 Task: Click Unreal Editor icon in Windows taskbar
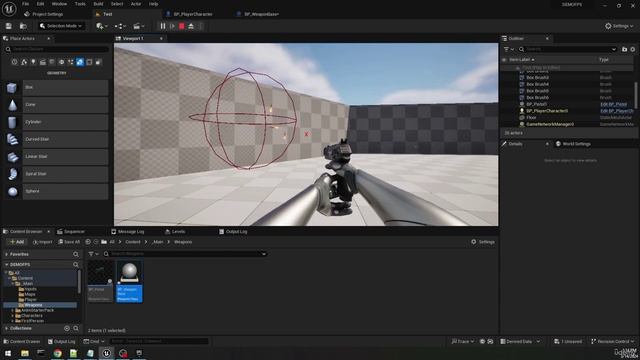(107, 353)
